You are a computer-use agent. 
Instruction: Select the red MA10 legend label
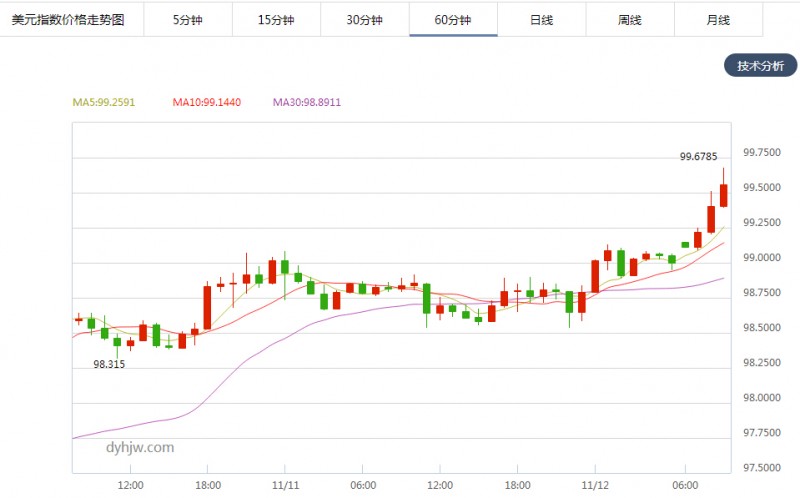(206, 102)
